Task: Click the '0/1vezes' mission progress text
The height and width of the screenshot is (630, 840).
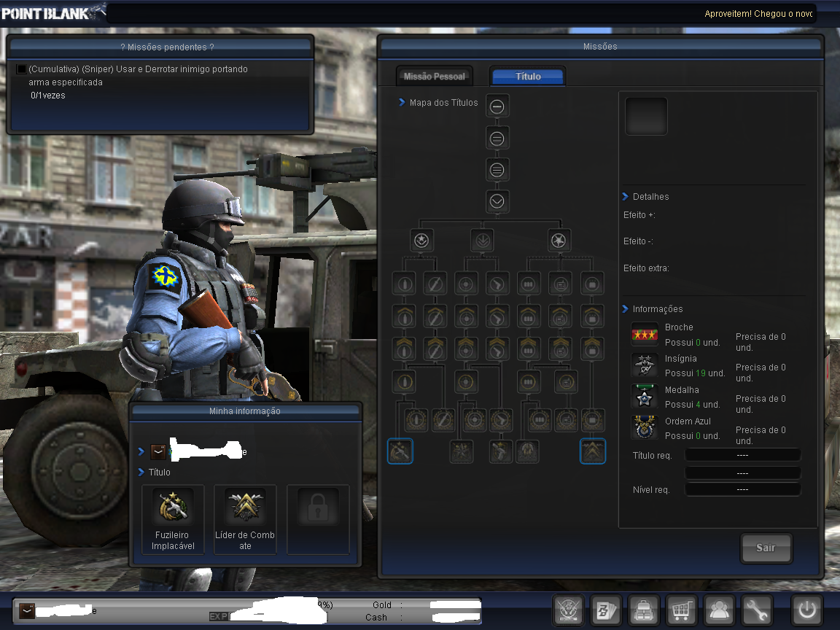Action: 47,96
